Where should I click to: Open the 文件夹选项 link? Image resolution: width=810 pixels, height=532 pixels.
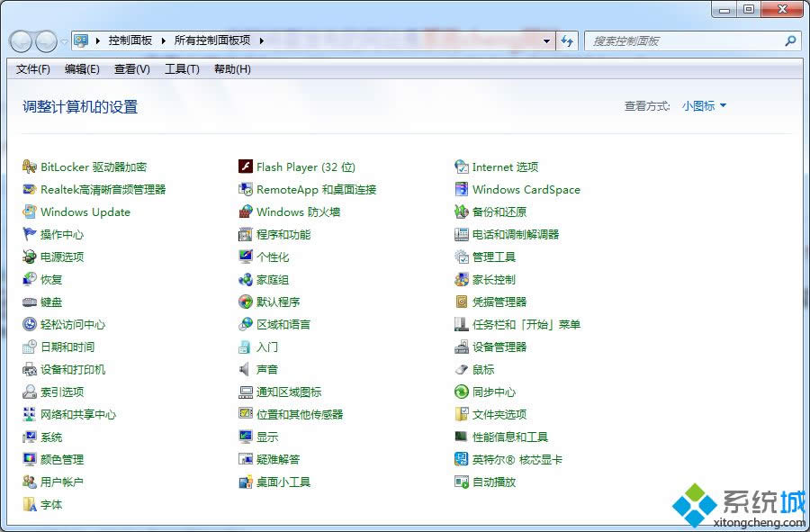[x=499, y=414]
